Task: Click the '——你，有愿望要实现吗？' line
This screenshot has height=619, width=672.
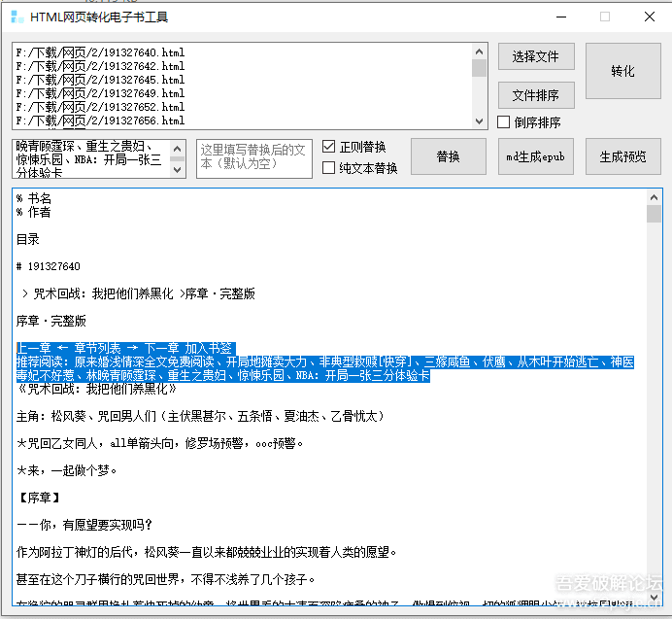Action: (84, 525)
